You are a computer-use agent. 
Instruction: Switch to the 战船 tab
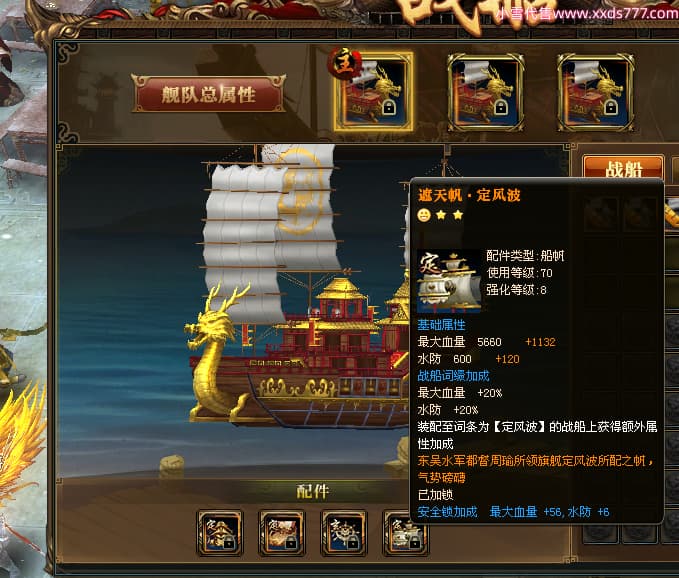pyautogui.click(x=623, y=167)
